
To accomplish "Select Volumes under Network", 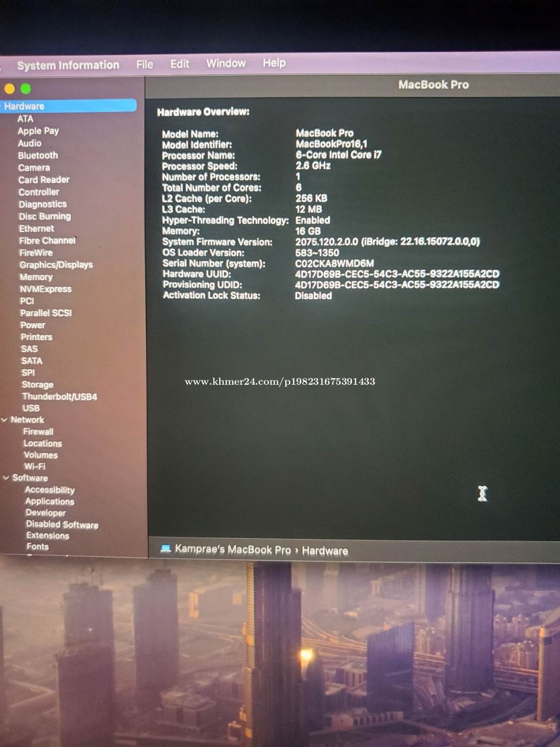I will (x=41, y=455).
